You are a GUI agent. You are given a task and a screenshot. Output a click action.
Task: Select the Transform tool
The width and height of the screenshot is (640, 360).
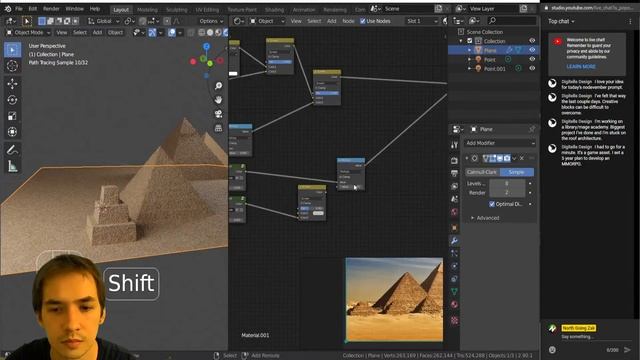[12, 132]
